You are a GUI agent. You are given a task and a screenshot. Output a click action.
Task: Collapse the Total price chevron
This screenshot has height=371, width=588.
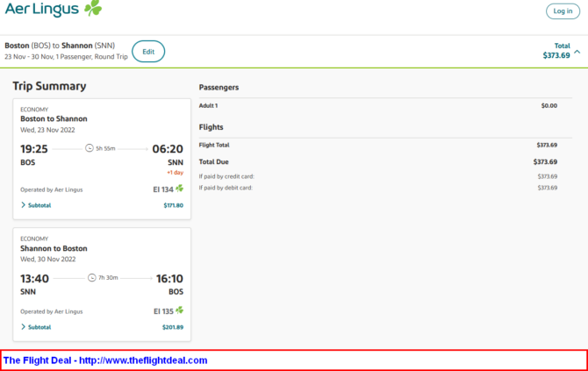click(577, 52)
